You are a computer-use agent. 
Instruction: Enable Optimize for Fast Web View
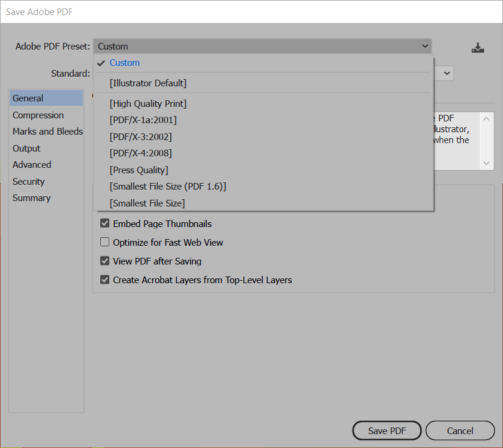click(x=104, y=242)
